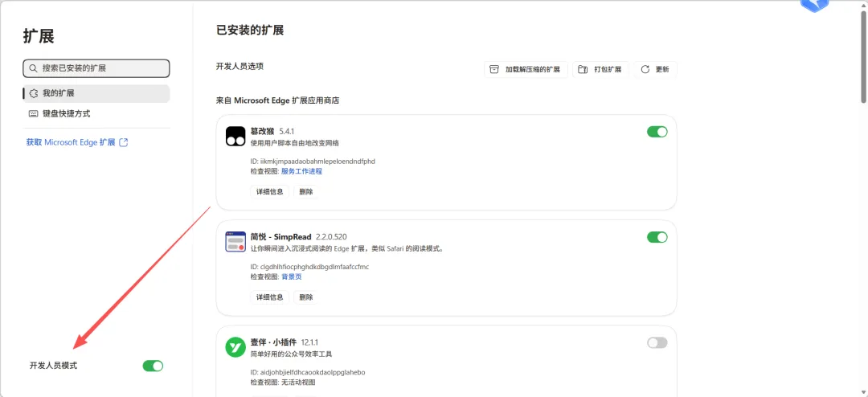Click the search magnifier icon in sidebar
This screenshot has width=868, height=397.
(x=34, y=68)
